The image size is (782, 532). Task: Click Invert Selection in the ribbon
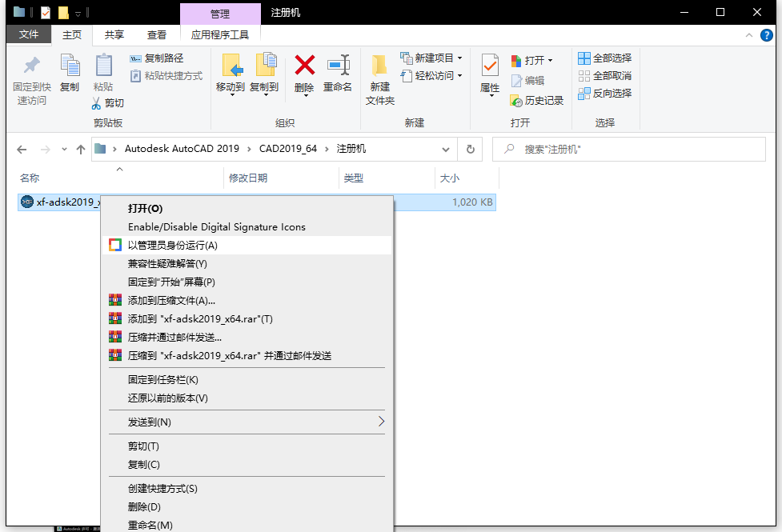[605, 93]
